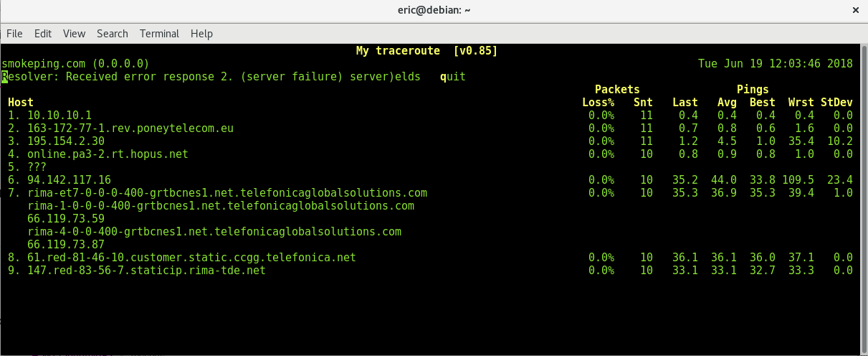Open the View menu
868x356 pixels.
coord(74,34)
